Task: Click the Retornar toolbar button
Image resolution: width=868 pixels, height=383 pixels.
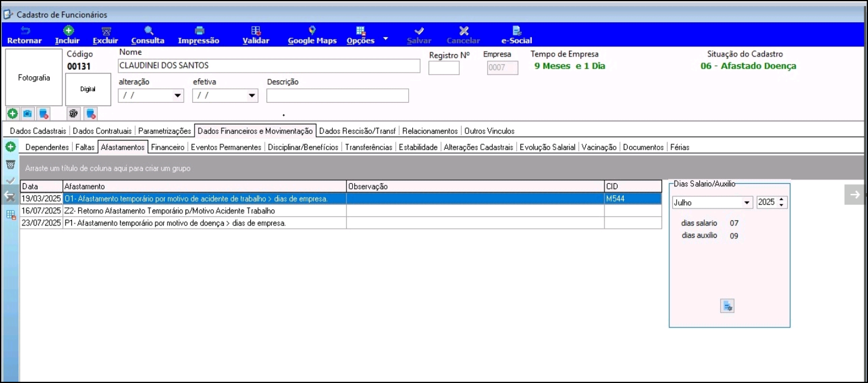Action: click(25, 35)
